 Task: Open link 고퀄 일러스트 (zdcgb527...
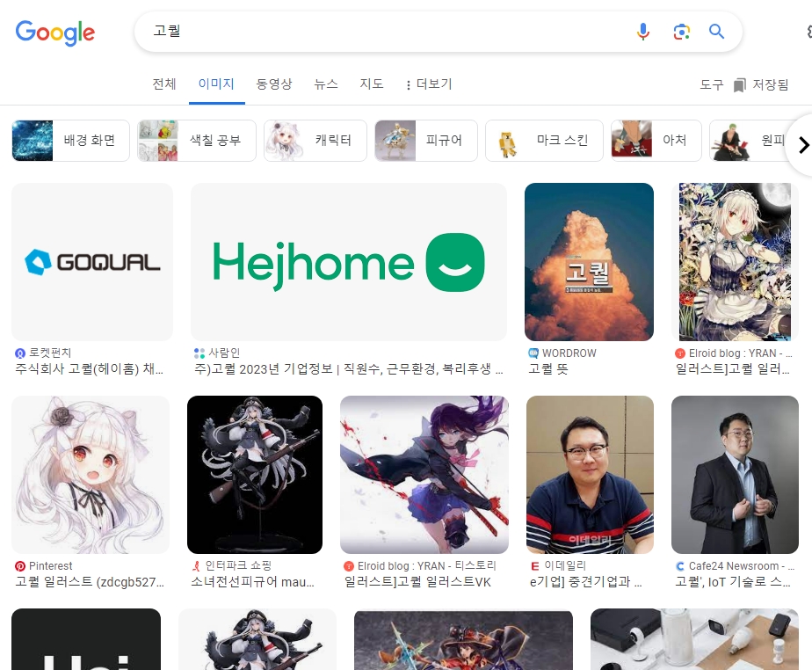[90, 582]
